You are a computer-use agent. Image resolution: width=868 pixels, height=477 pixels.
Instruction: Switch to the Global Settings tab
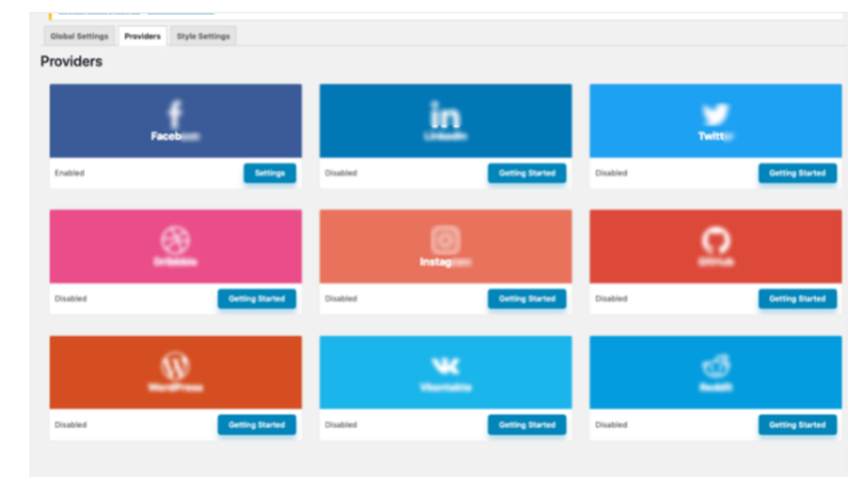79,36
